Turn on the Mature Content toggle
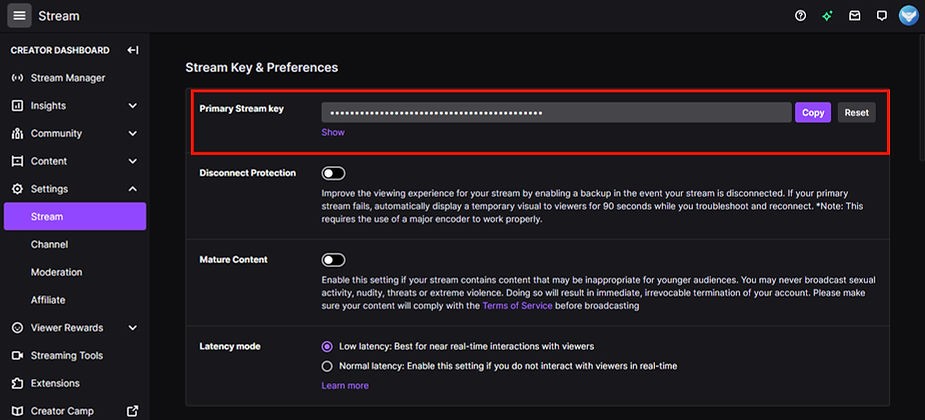The width and height of the screenshot is (925, 420). click(x=333, y=260)
